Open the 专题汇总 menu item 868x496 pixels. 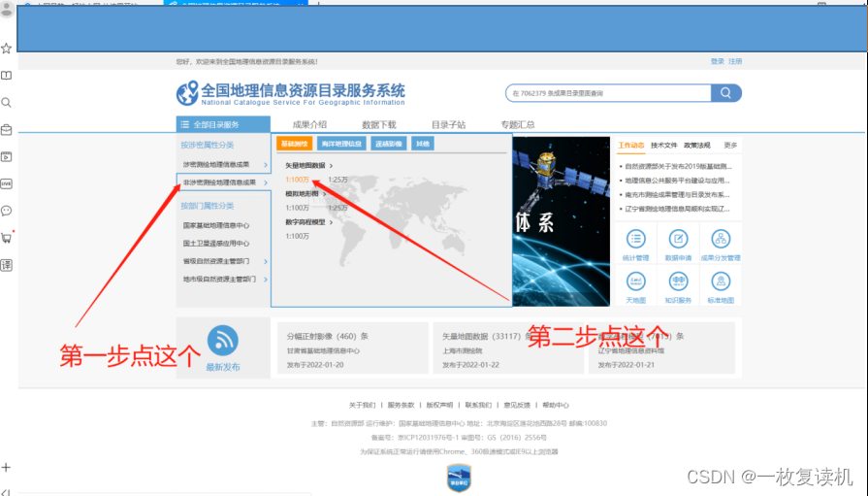click(x=518, y=124)
